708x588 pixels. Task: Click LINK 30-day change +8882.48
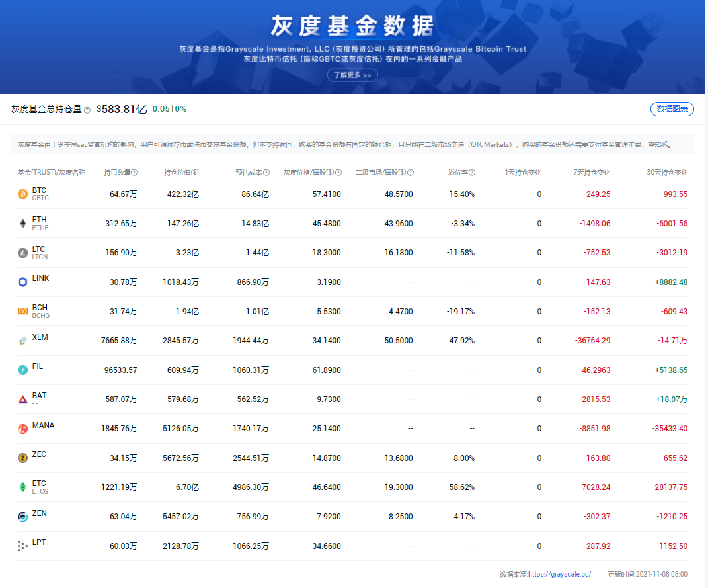coord(671,282)
